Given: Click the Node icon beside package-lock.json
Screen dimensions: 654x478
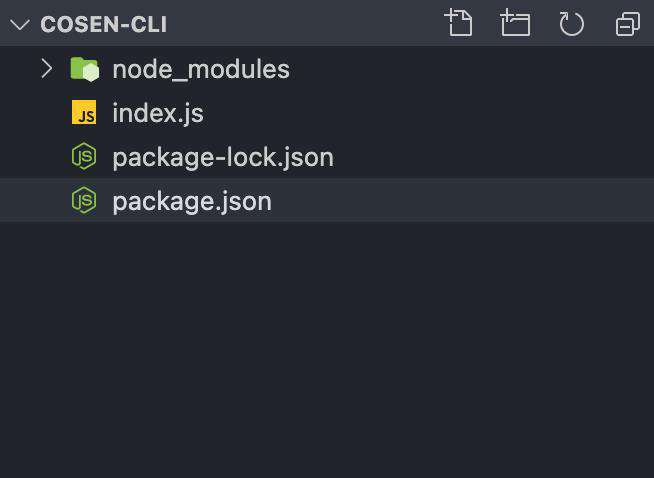Looking at the screenshot, I should pos(84,156).
